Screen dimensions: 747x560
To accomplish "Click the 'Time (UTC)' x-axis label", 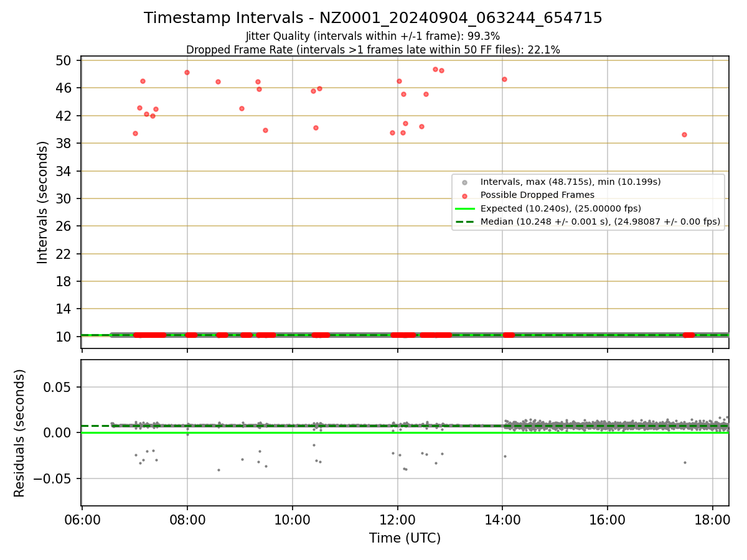I will [405, 538].
